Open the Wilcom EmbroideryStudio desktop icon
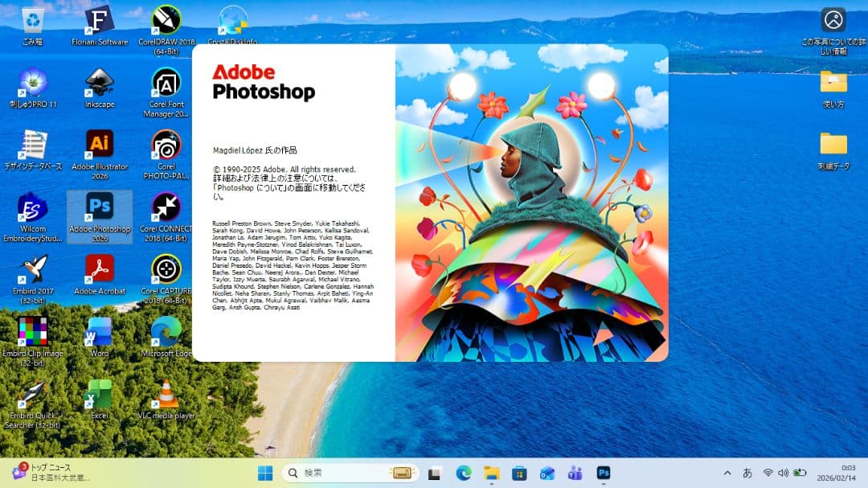Image resolution: width=868 pixels, height=488 pixels. pos(33,208)
